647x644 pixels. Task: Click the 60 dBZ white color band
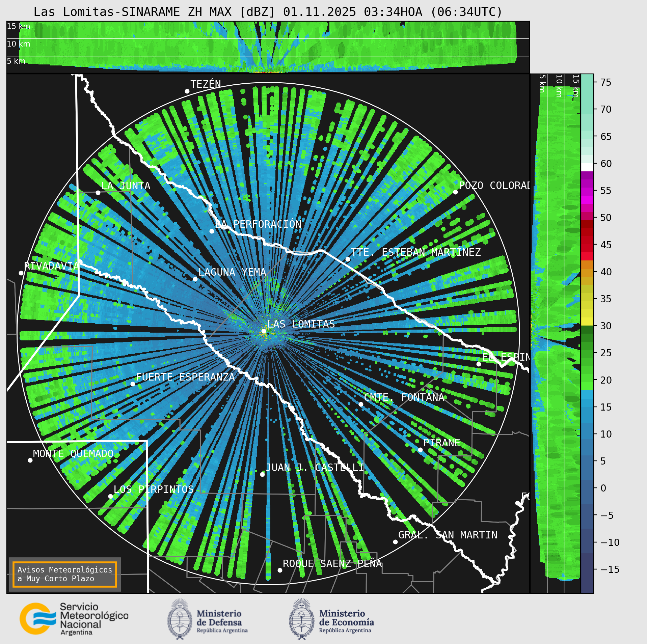587,167
